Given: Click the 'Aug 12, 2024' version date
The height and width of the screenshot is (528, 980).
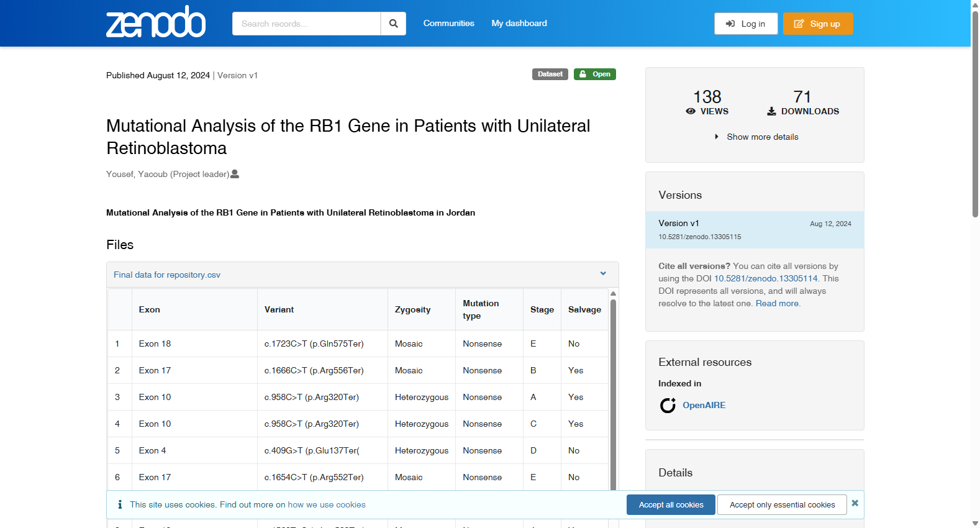Looking at the screenshot, I should tap(830, 224).
